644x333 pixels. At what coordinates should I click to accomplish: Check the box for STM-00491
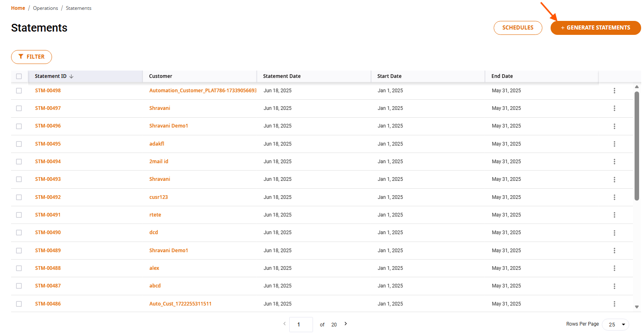[19, 215]
